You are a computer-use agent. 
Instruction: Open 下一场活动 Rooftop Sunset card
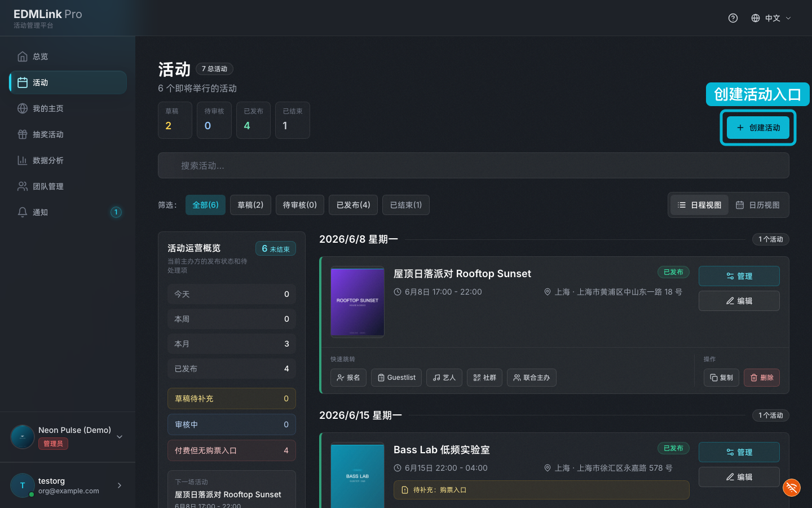point(232,490)
